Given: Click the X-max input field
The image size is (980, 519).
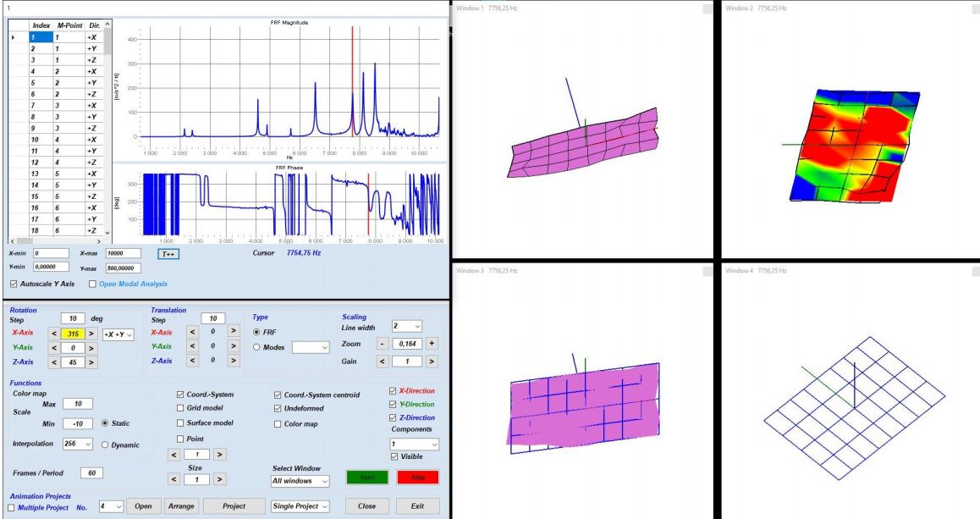Looking at the screenshot, I should tap(123, 253).
